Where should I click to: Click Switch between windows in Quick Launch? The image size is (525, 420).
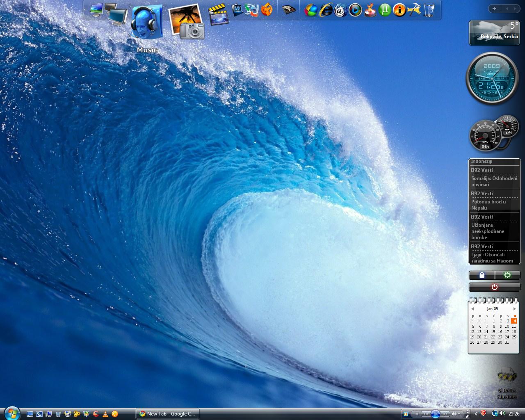click(39, 414)
